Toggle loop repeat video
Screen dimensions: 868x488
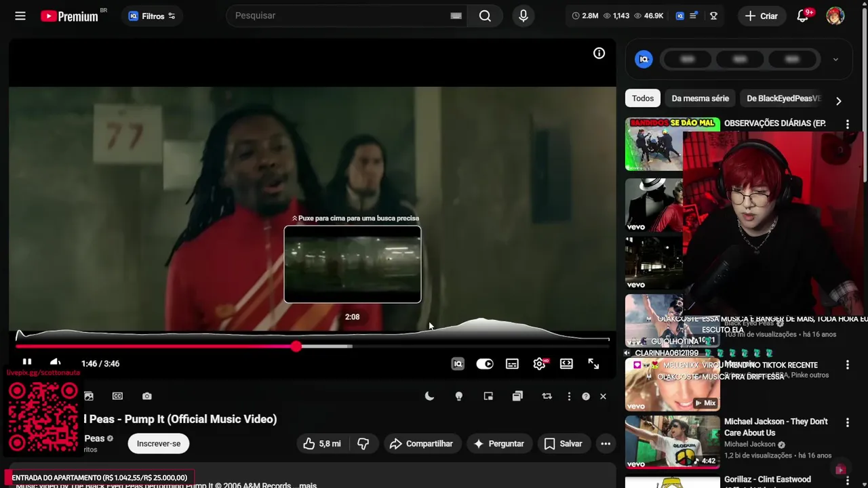(x=547, y=396)
